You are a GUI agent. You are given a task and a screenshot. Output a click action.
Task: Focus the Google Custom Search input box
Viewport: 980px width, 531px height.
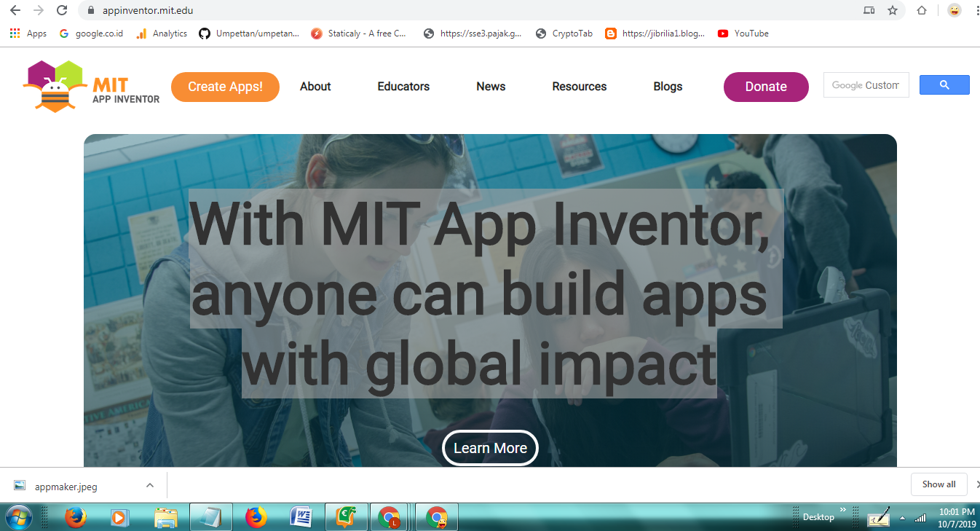tap(866, 85)
